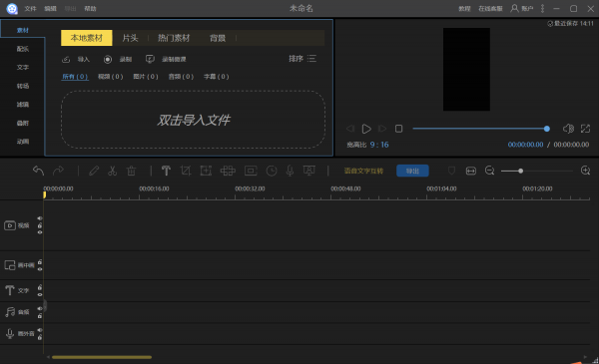This screenshot has width=599, height=364.
Task: Click the preview volume speaker icon
Action: (x=568, y=129)
